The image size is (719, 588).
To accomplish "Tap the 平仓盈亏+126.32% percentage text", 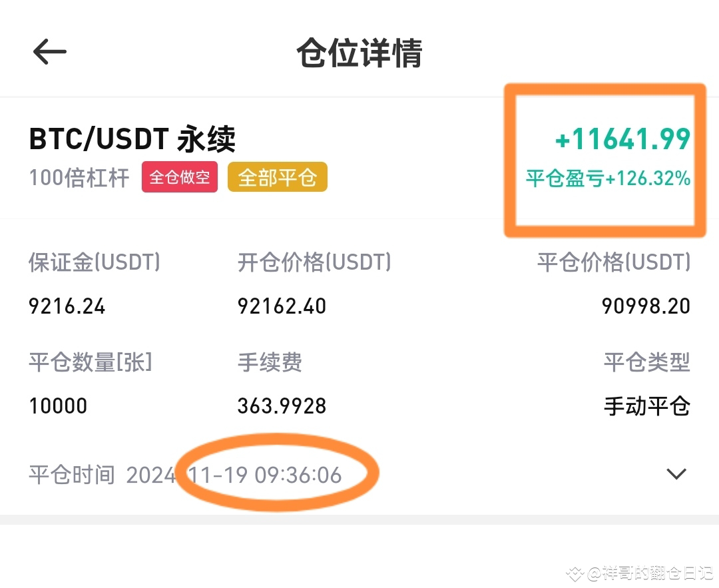I will click(608, 178).
